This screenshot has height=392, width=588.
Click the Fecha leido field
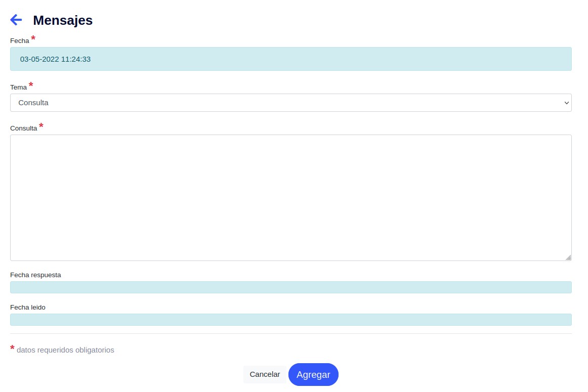tap(290, 320)
